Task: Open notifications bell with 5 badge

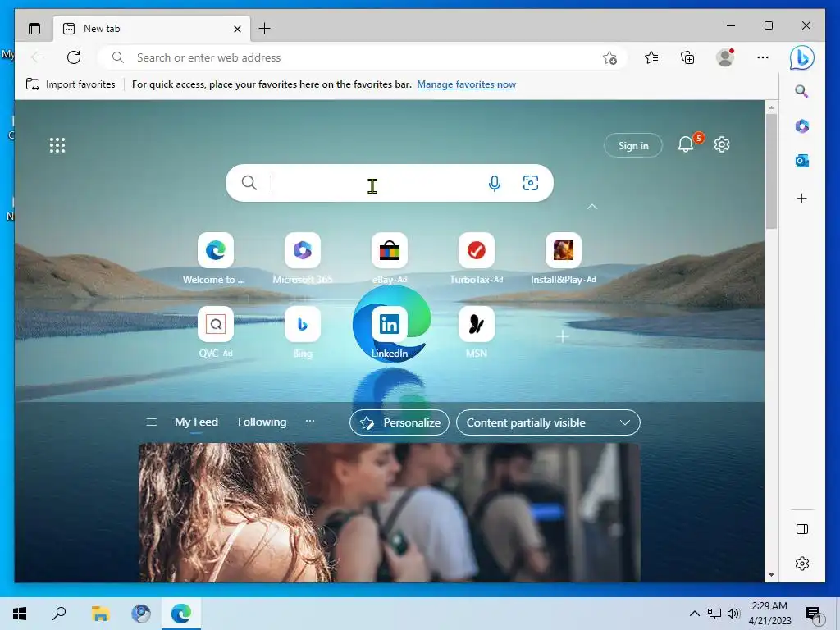Action: (688, 144)
